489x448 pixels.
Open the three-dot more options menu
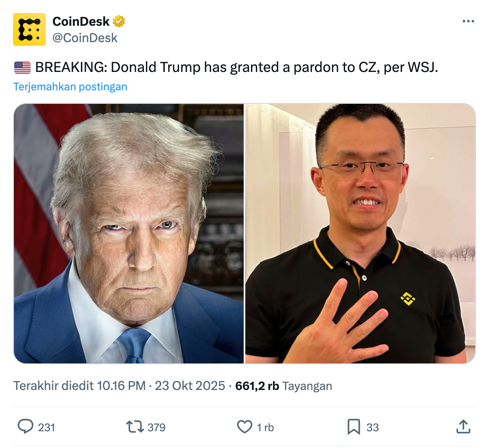pyautogui.click(x=468, y=21)
